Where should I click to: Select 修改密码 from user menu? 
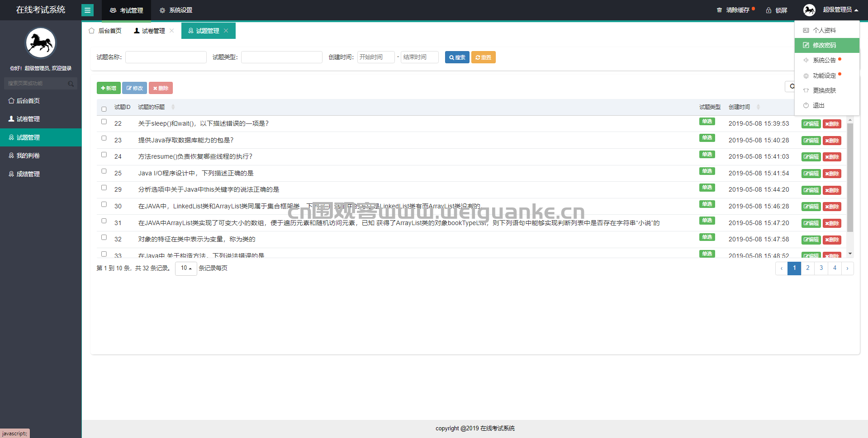pos(827,45)
